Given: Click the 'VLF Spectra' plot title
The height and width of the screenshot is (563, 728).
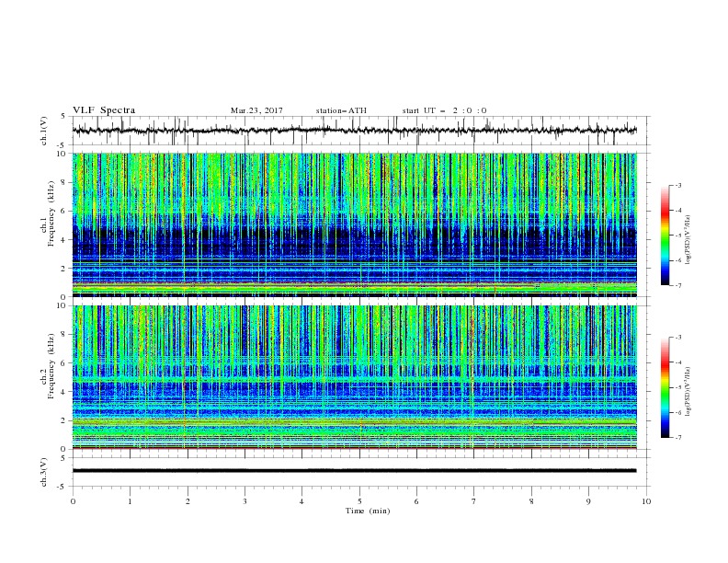Looking at the screenshot, I should (x=104, y=110).
